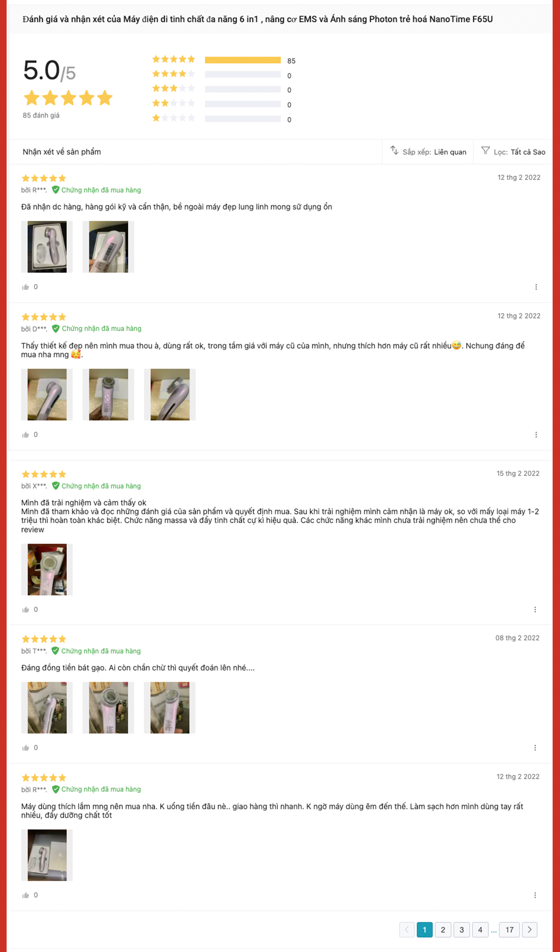Open the Lọc: Tất cả Sao filter

point(513,152)
